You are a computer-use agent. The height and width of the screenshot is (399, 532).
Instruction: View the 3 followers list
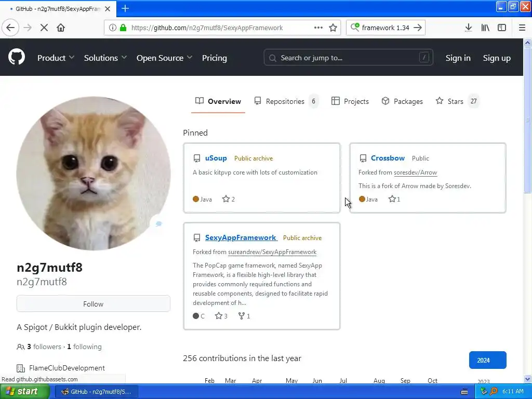point(44,347)
